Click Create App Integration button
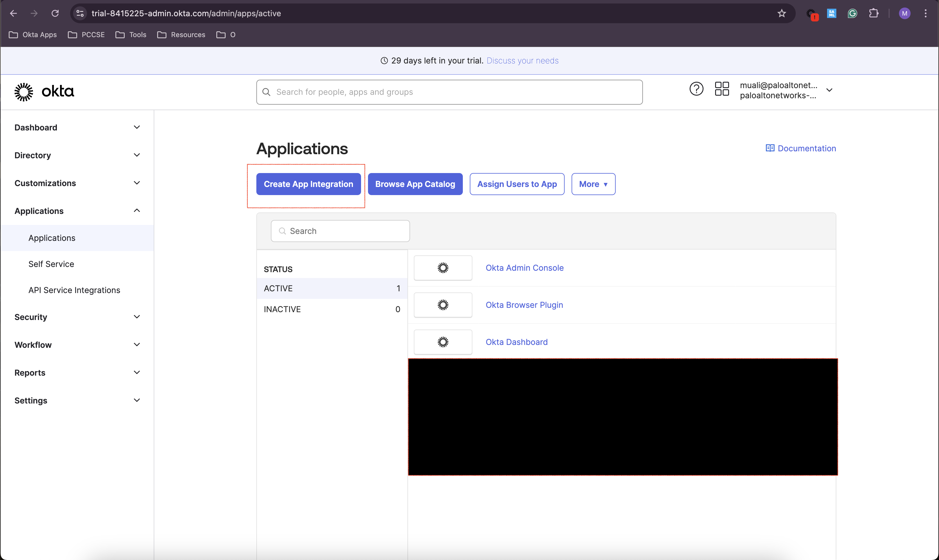The height and width of the screenshot is (560, 939). (x=308, y=184)
